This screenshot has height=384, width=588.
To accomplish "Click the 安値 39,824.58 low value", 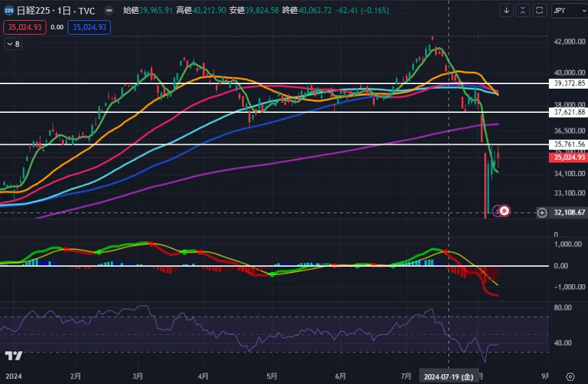I will (254, 10).
